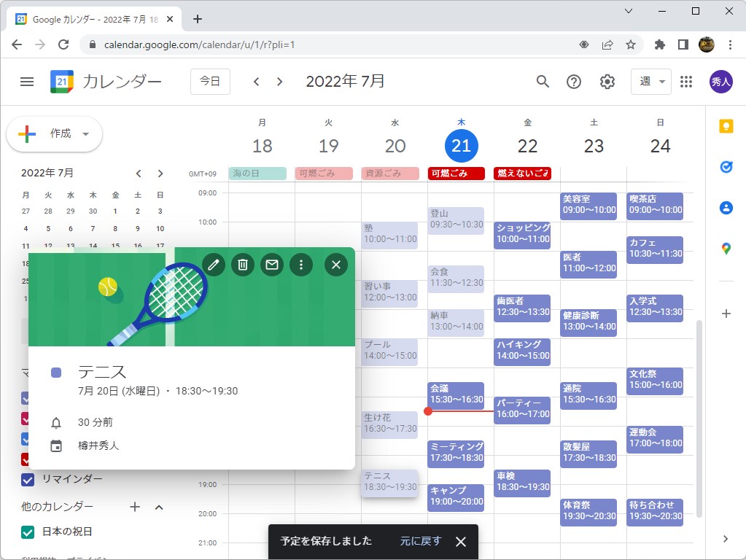Click the 今日 button to jump to today
Viewport: 746px width, 560px height.
[210, 82]
